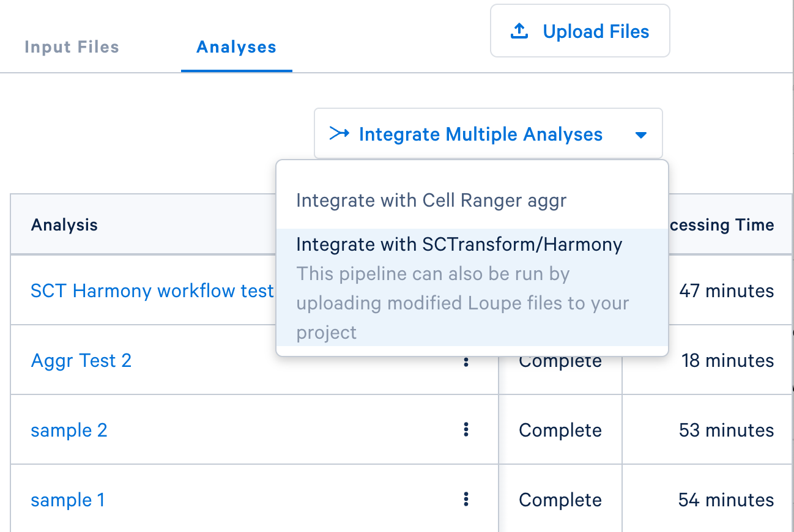
Task: Click the upload arrow icon
Action: 519,31
